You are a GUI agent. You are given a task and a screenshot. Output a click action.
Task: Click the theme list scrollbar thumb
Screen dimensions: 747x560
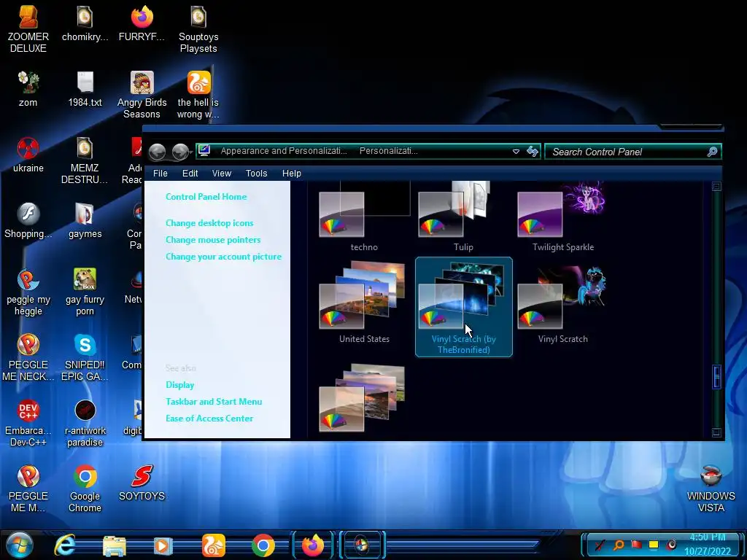[x=716, y=377]
